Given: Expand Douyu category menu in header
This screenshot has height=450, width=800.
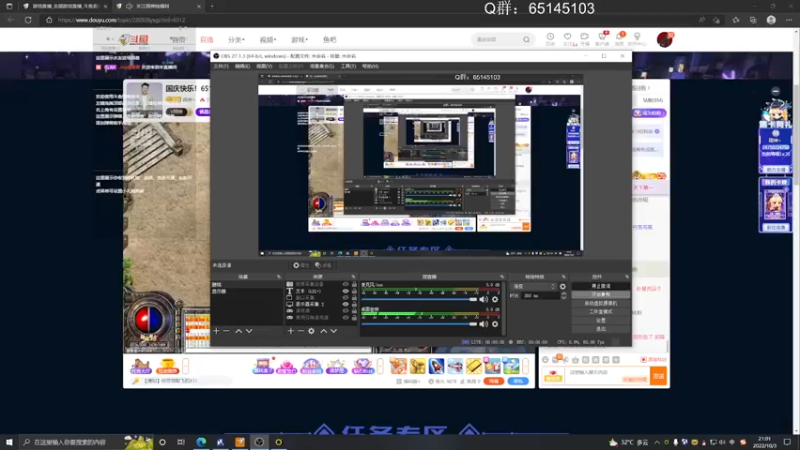Looking at the screenshot, I should 236,40.
